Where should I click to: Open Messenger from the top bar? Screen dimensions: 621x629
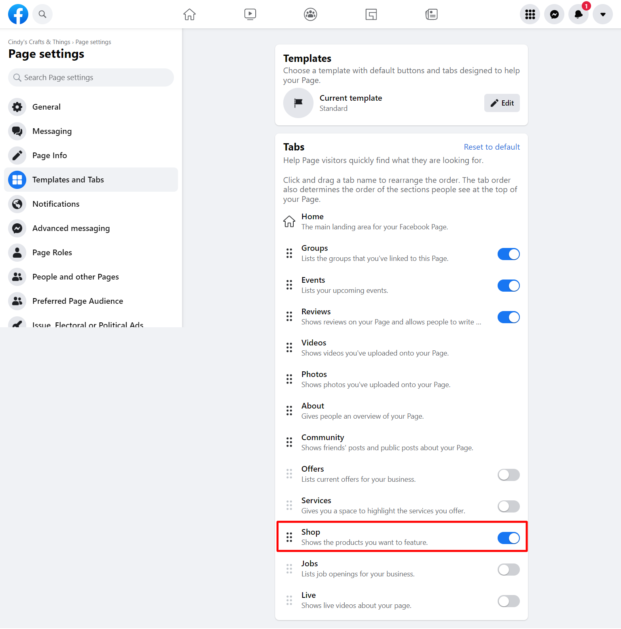554,14
